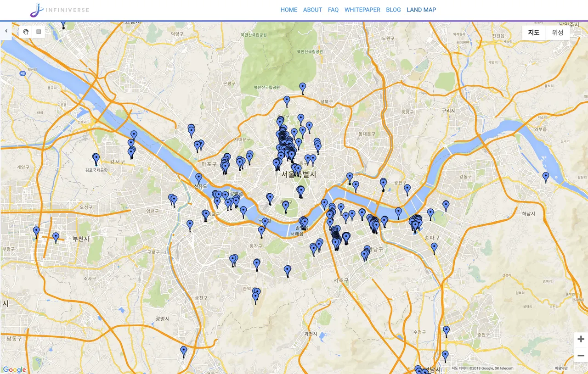Click the 금천구 district label
This screenshot has height=374, width=588.
(201, 298)
